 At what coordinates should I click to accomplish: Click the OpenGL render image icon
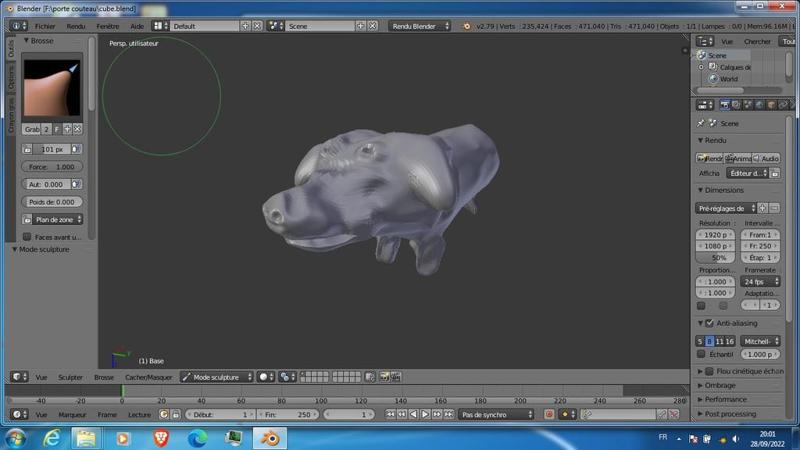pyautogui.click(x=384, y=377)
